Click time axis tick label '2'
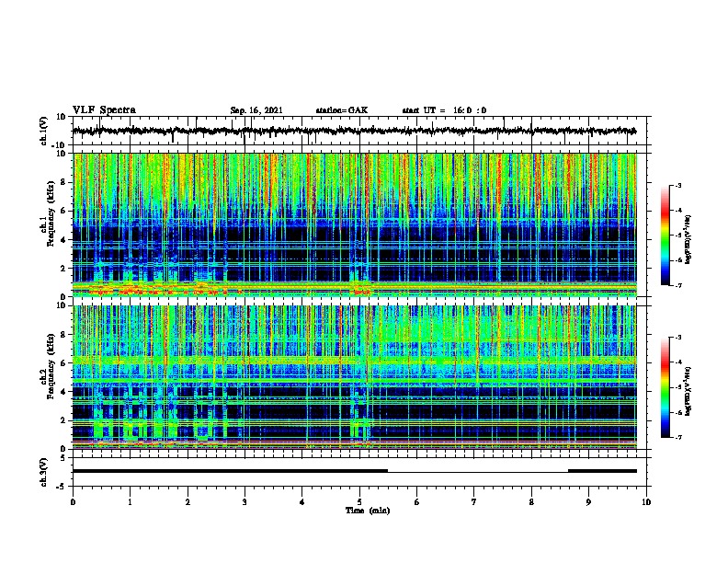Viewport: 728px width, 563px height. [x=188, y=502]
